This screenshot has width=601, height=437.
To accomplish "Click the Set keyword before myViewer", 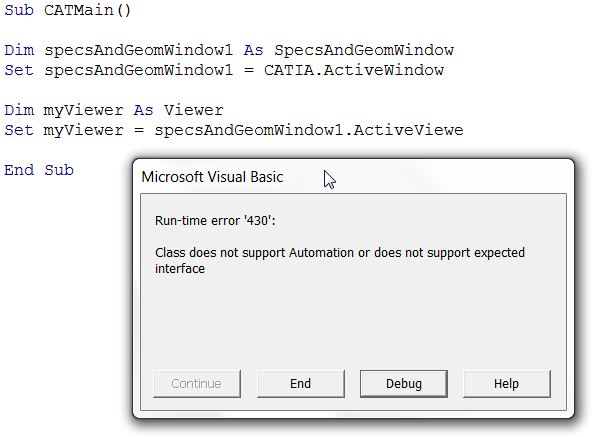I will click(19, 130).
